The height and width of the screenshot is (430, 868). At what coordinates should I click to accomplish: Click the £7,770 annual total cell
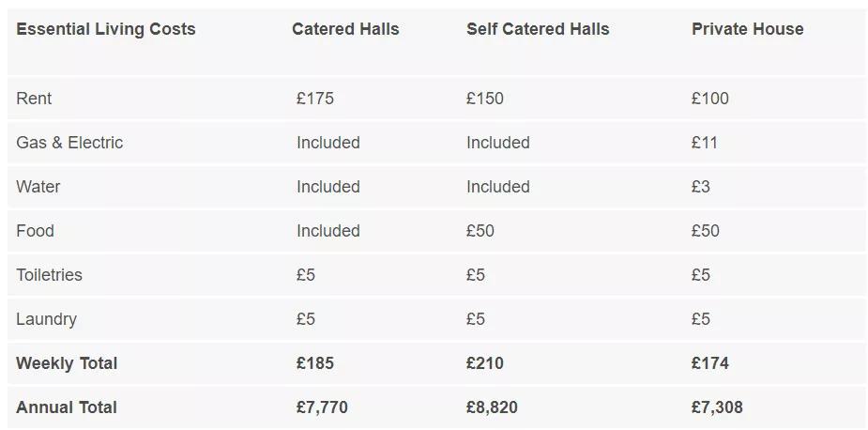pos(322,407)
